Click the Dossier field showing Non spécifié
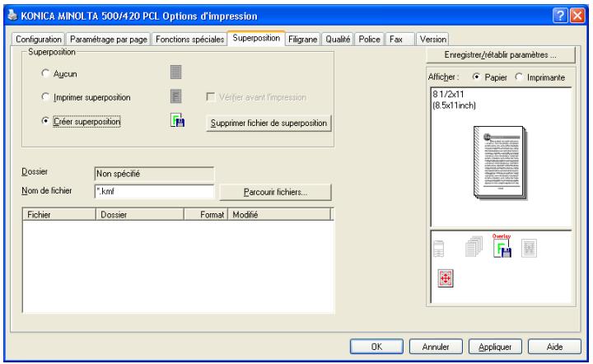 154,174
